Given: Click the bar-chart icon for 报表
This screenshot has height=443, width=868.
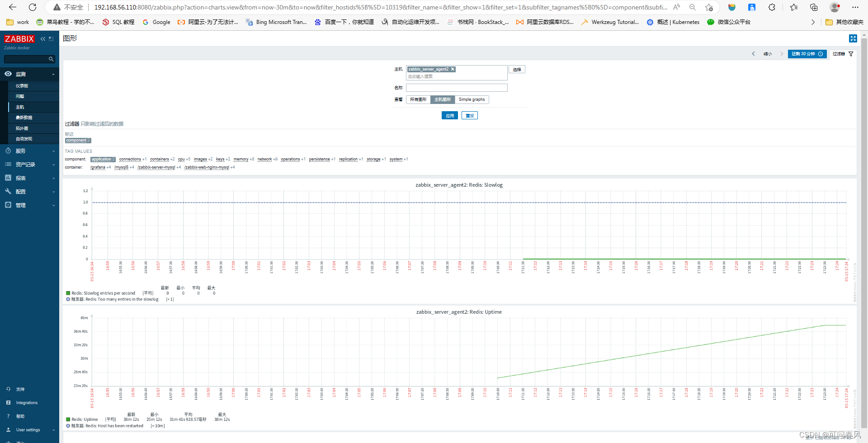Looking at the screenshot, I should coord(8,178).
